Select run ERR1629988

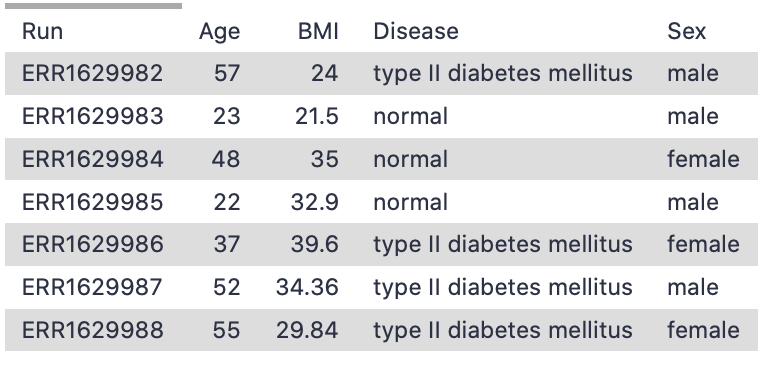(92, 330)
